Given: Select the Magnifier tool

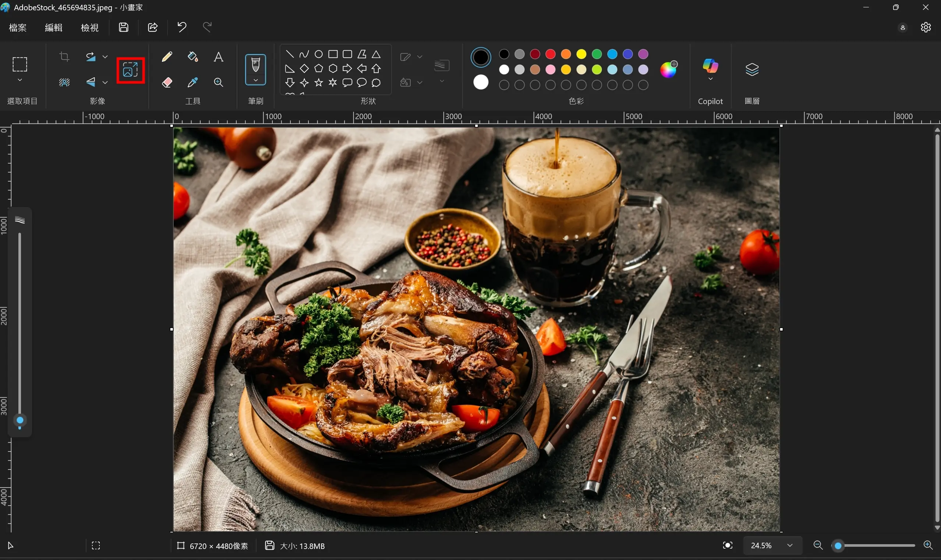Looking at the screenshot, I should [x=218, y=82].
